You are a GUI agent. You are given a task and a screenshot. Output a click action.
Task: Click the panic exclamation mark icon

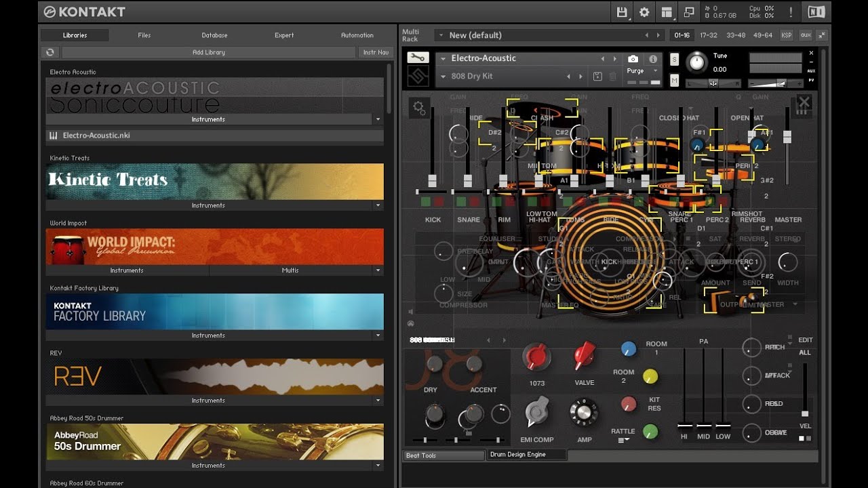pyautogui.click(x=791, y=12)
